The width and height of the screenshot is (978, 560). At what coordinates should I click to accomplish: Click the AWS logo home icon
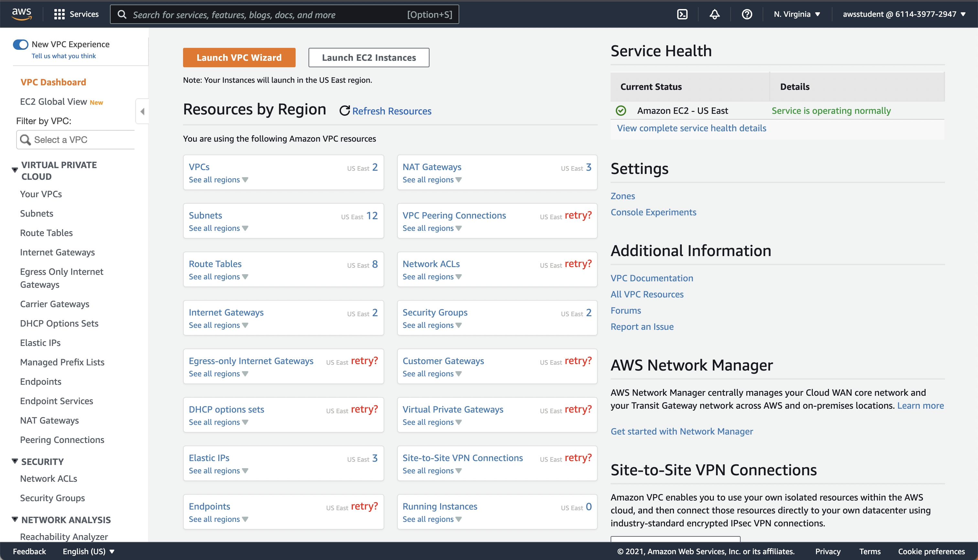[22, 14]
